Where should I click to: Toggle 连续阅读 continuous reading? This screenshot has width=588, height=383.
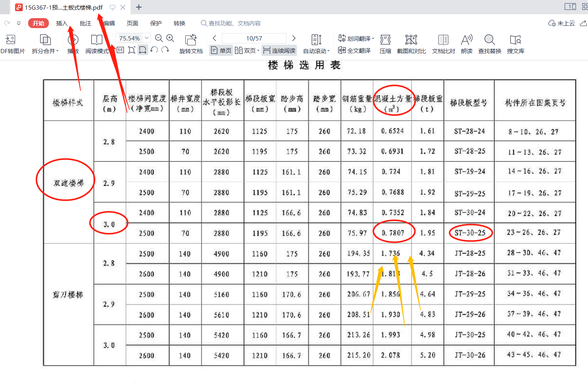point(280,50)
